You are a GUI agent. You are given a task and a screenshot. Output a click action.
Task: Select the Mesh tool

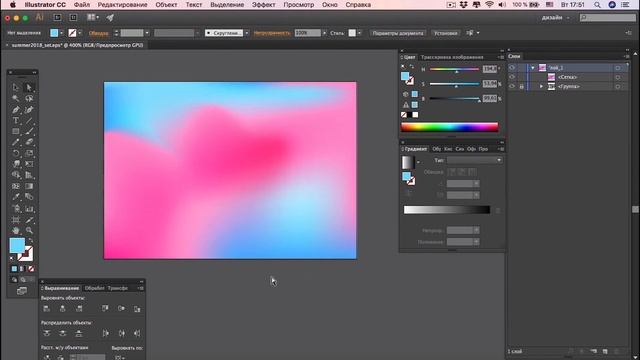(x=16, y=186)
